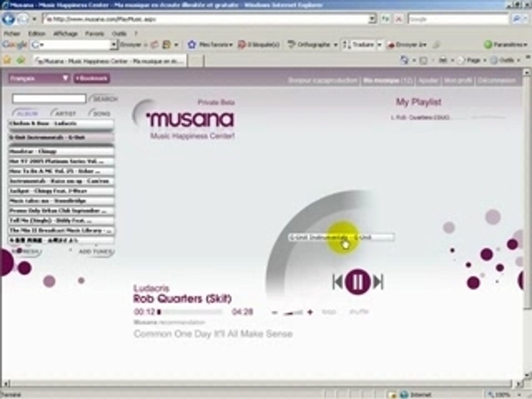Open the Ajouter link
The height and width of the screenshot is (399, 532).
pyautogui.click(x=428, y=81)
